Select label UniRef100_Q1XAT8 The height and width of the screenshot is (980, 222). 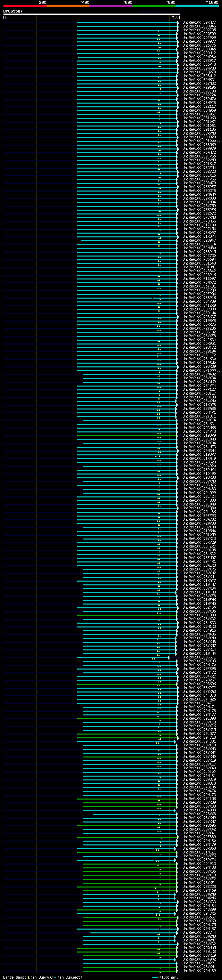(x=199, y=405)
